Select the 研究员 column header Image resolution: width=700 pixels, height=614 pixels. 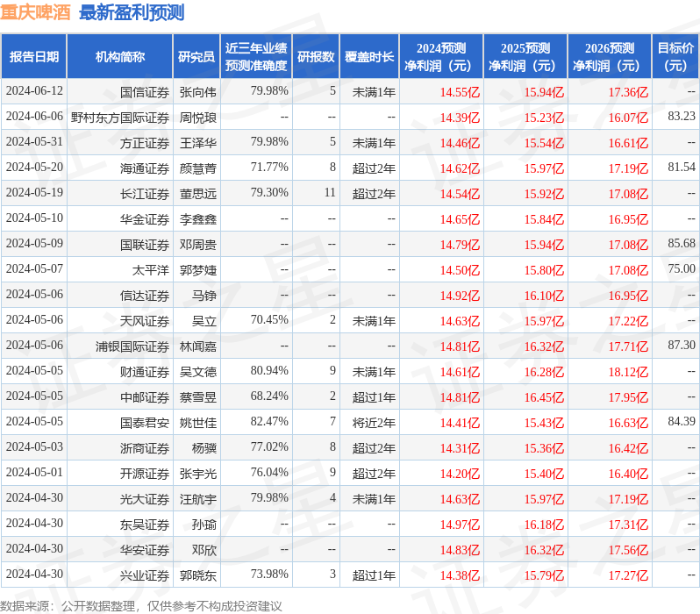pyautogui.click(x=196, y=57)
